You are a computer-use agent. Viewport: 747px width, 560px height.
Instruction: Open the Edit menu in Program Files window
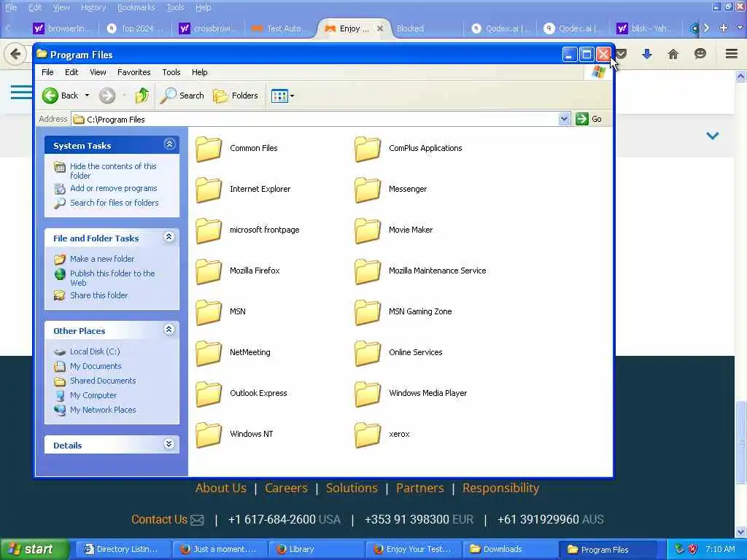[71, 72]
